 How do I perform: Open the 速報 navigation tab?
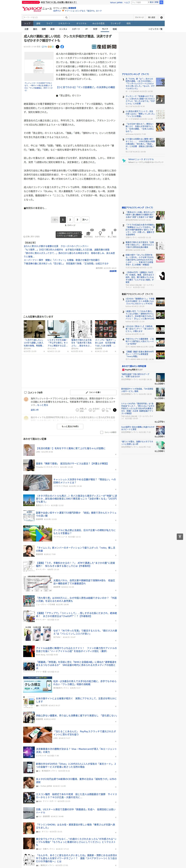(38, 24)
